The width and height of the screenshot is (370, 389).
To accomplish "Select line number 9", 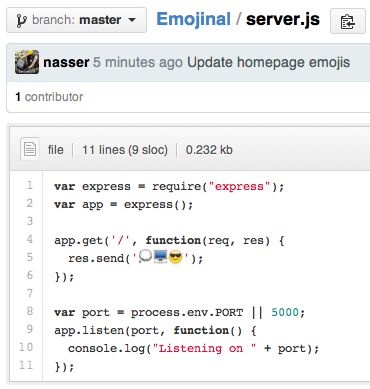I will (30, 329).
